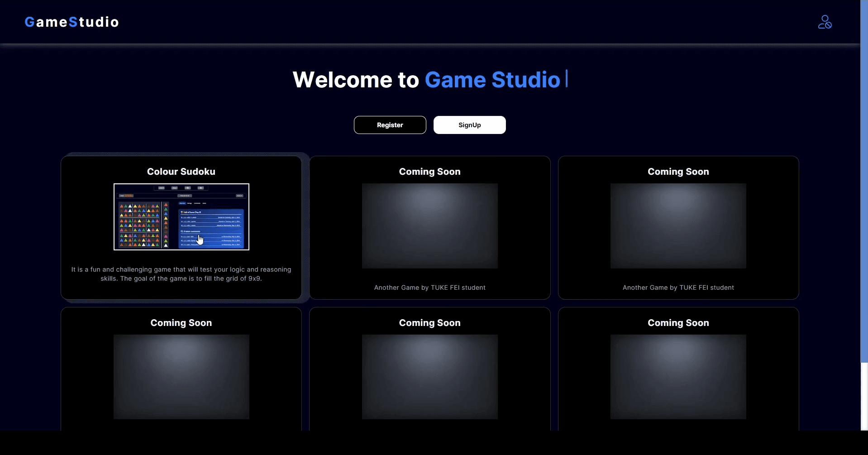Open the user account icon in the header
The width and height of the screenshot is (868, 455).
tap(825, 22)
